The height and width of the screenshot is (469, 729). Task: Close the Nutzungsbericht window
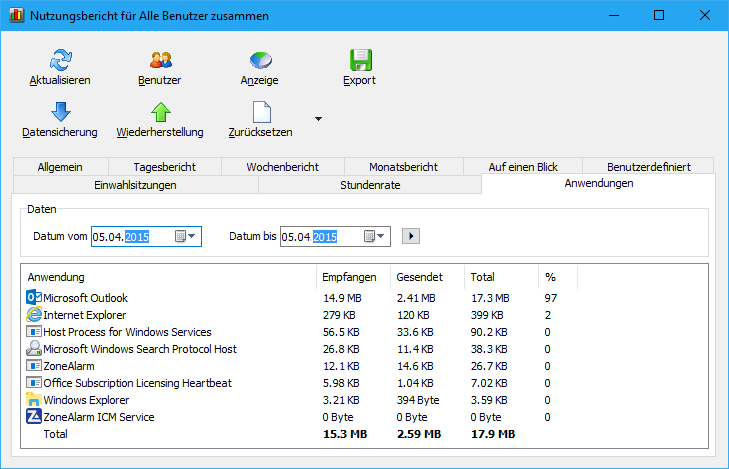(x=704, y=15)
